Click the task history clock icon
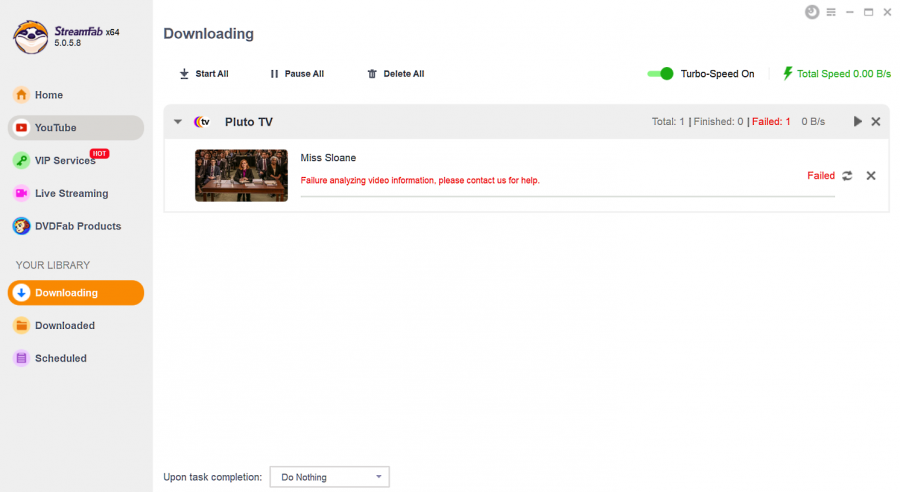This screenshot has height=492, width=900. point(812,12)
